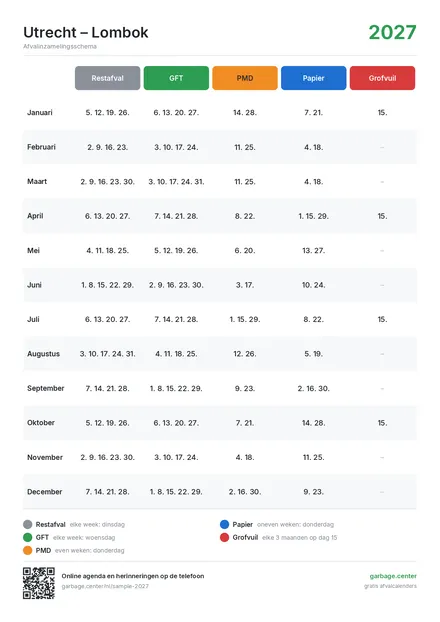This screenshot has width=440, height=622.
Task: Click the Utrecht – Lombok title
Action: [86, 33]
